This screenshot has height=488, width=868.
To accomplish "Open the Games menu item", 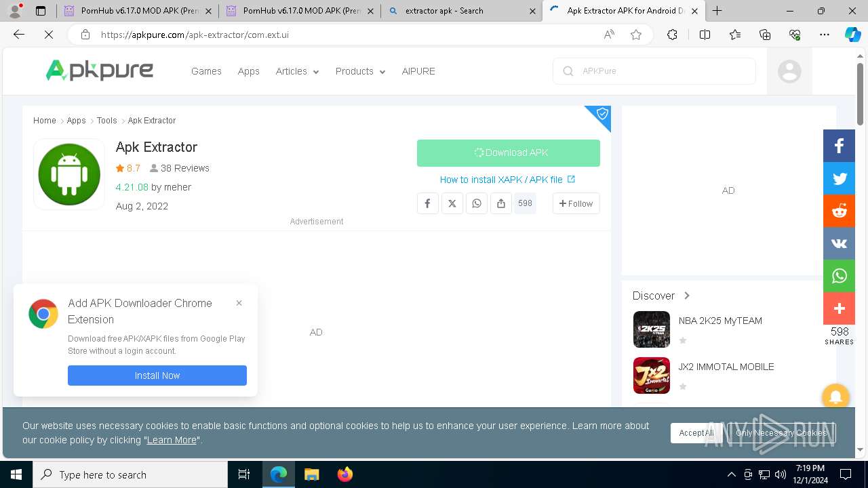I will [x=206, y=71].
